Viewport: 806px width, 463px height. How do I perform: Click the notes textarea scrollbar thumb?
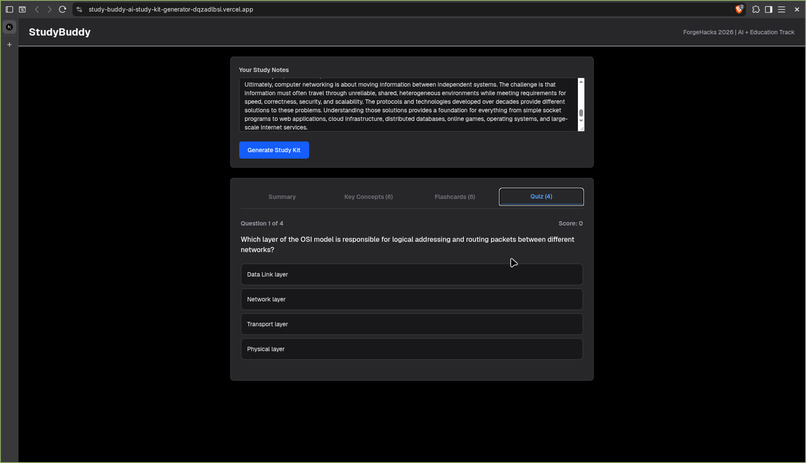(581, 113)
